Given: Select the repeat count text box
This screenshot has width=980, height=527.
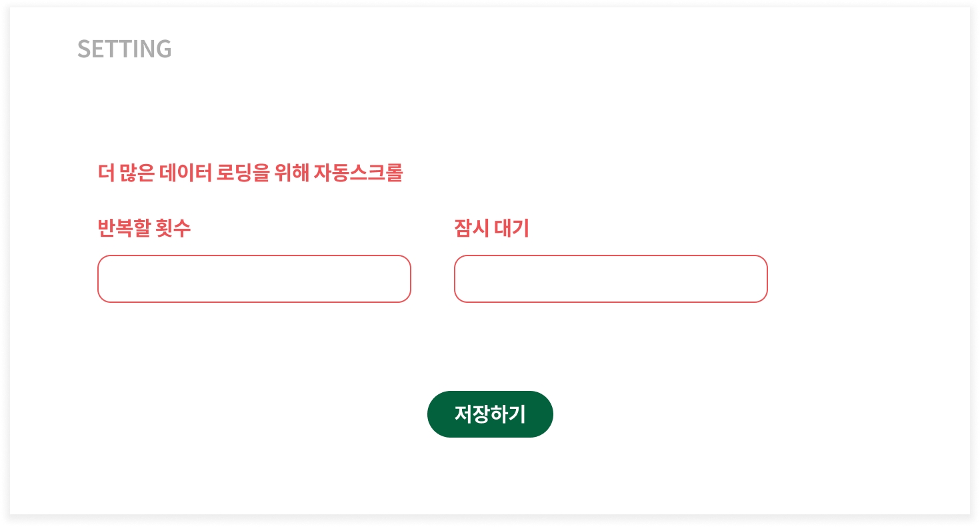Looking at the screenshot, I should (254, 279).
